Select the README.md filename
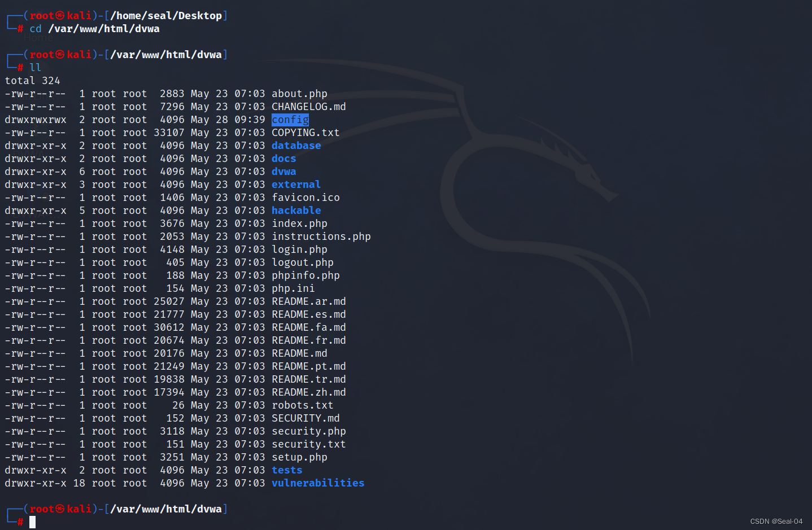This screenshot has height=530, width=812. pyautogui.click(x=299, y=353)
